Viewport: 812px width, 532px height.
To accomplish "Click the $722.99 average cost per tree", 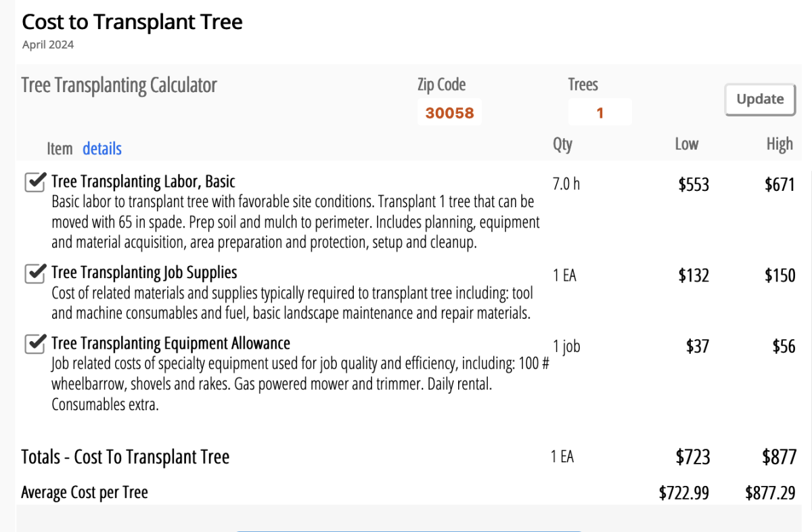I will [684, 493].
